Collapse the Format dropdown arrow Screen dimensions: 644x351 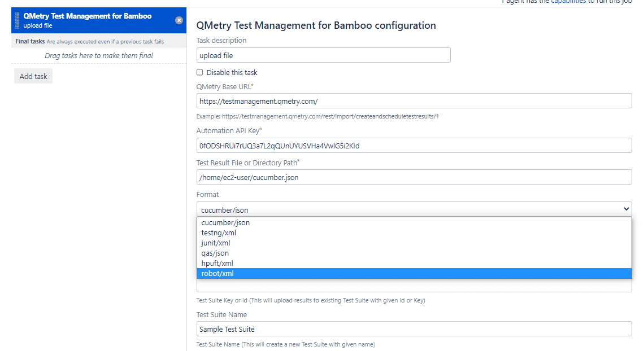coord(626,209)
